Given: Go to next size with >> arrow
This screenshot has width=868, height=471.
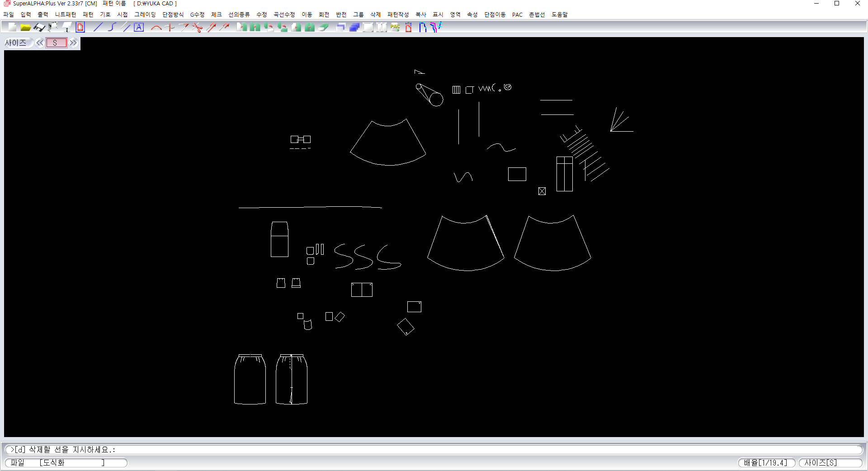Looking at the screenshot, I should [x=73, y=43].
